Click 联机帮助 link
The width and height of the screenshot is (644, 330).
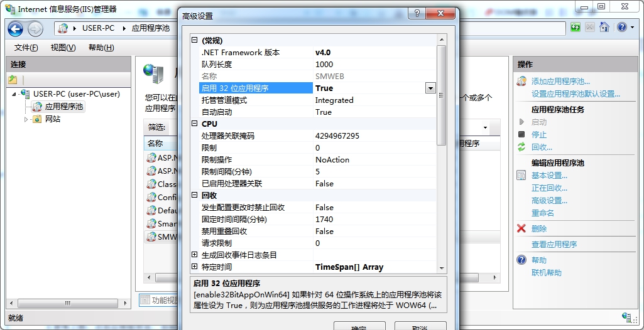click(546, 273)
